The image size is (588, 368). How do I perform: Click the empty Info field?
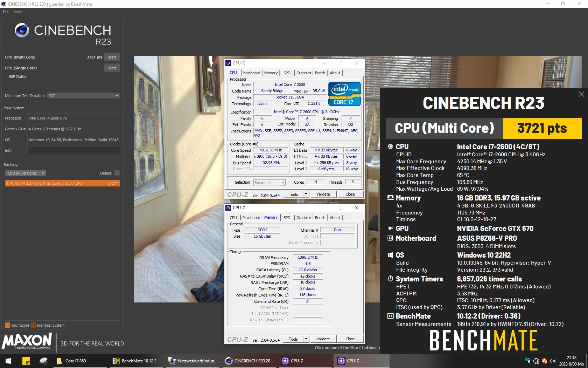73,151
